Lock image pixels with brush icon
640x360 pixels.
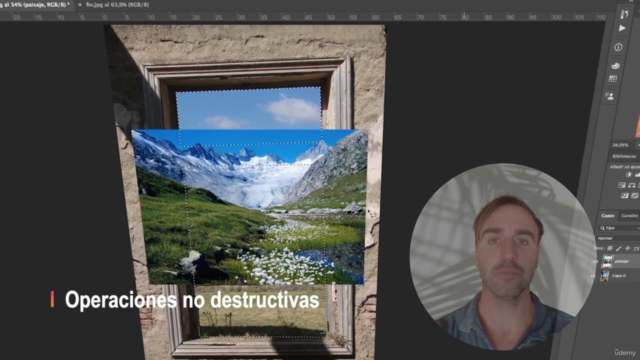(x=619, y=248)
